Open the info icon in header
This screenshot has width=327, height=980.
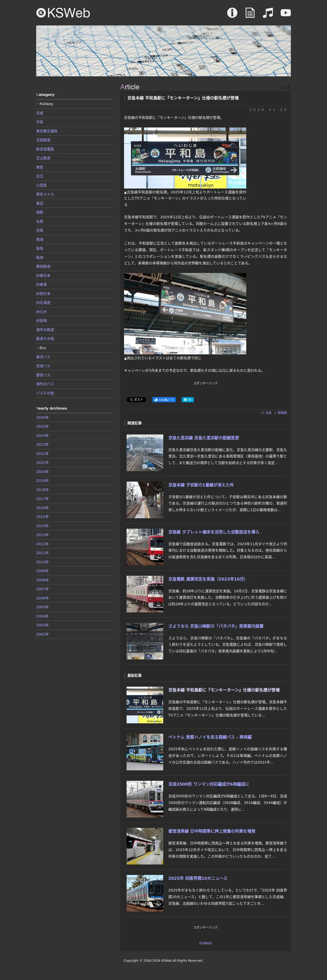(232, 13)
